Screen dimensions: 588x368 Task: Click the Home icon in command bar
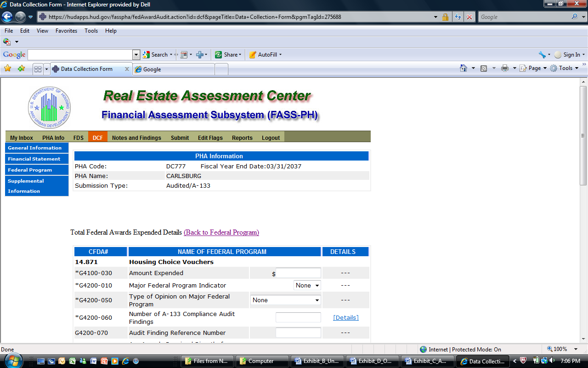coord(464,68)
